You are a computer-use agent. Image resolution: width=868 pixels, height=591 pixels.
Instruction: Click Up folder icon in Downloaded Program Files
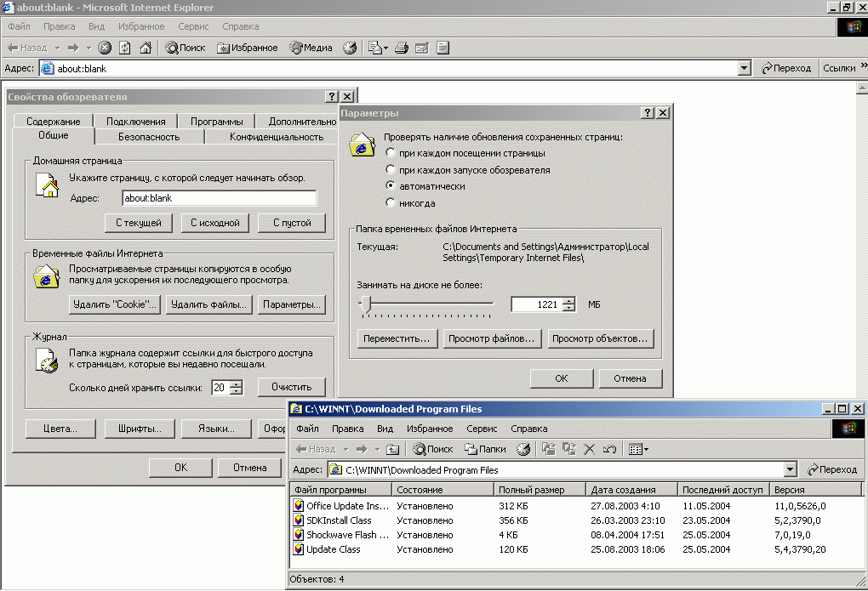(393, 449)
